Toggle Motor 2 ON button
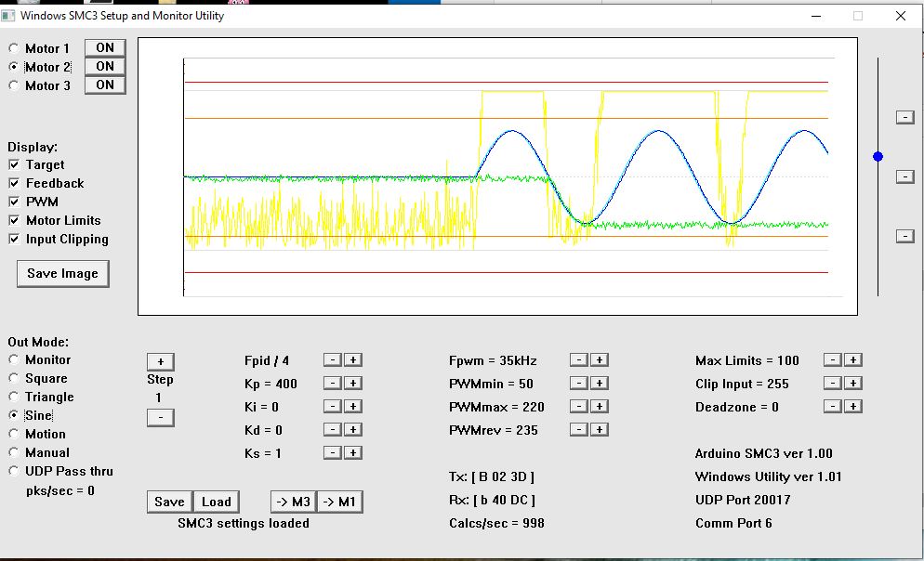The width and height of the screenshot is (924, 561). click(x=105, y=66)
